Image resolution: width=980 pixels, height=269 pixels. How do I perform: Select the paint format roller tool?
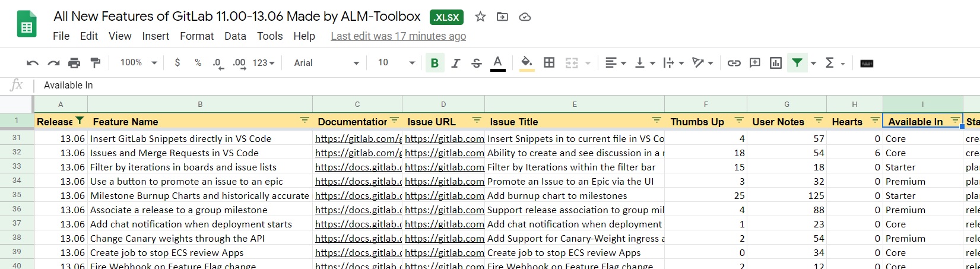click(95, 63)
